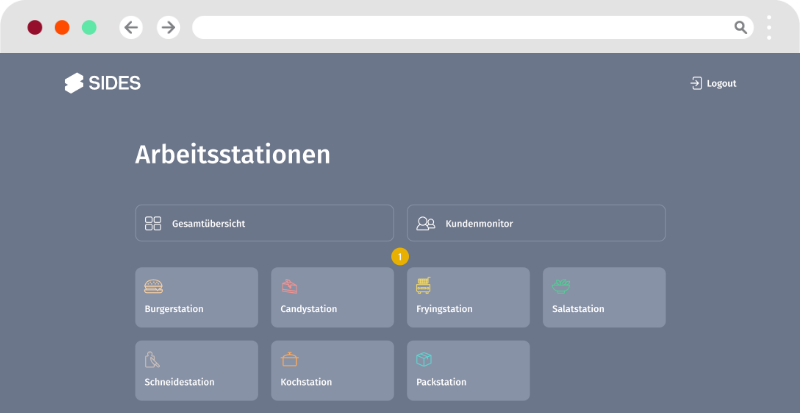Click the search magnifier icon
The width and height of the screenshot is (800, 413).
[x=740, y=27]
